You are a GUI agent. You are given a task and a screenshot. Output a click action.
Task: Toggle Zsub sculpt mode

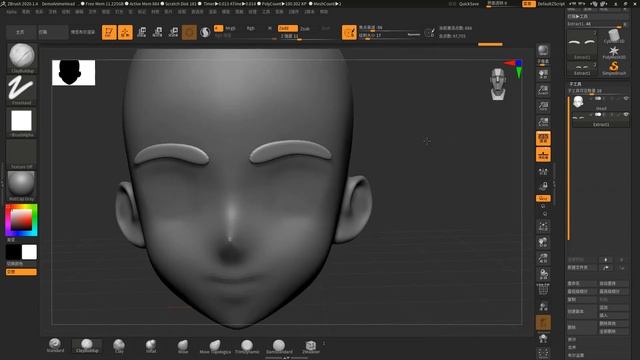coord(305,29)
